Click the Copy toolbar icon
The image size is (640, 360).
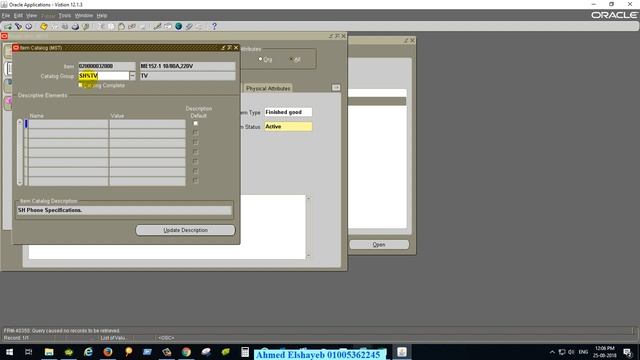tap(111, 27)
